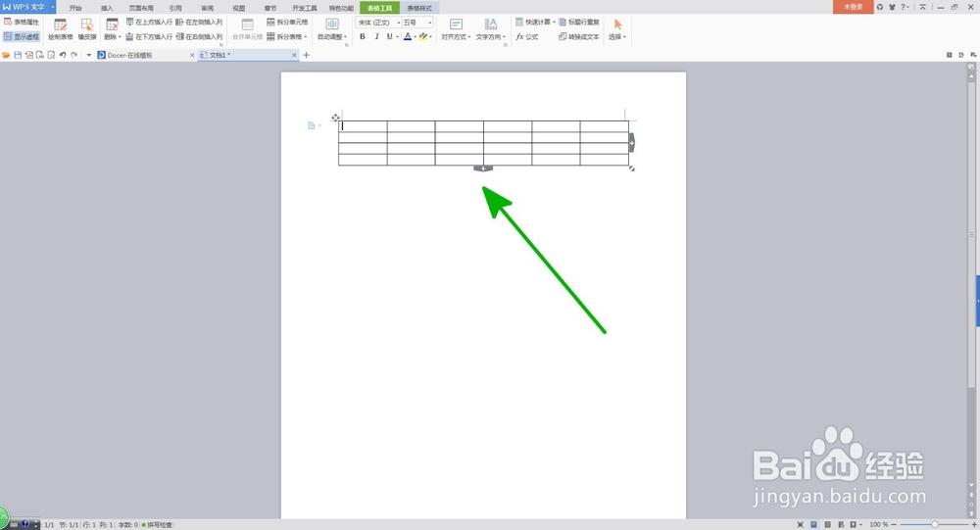This screenshot has height=530, width=980.
Task: Click the zoom out minus button
Action: tap(894, 524)
